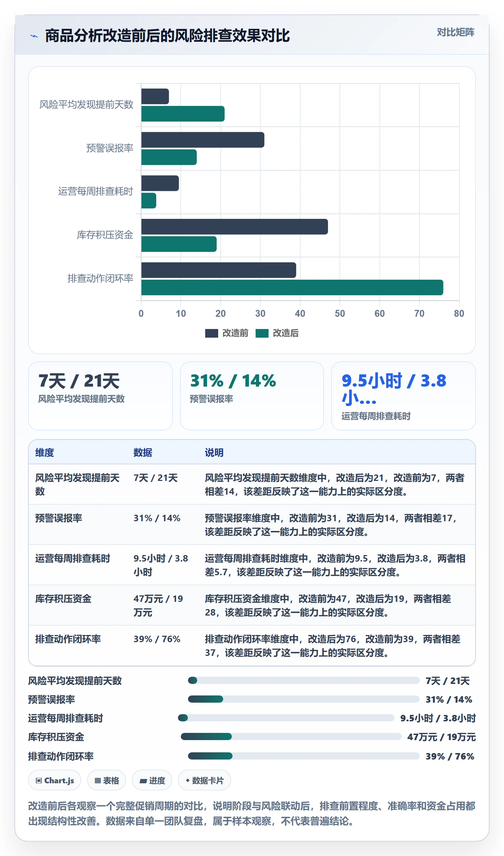
Task: Select the 数据卡片 tag chip
Action: tap(204, 780)
